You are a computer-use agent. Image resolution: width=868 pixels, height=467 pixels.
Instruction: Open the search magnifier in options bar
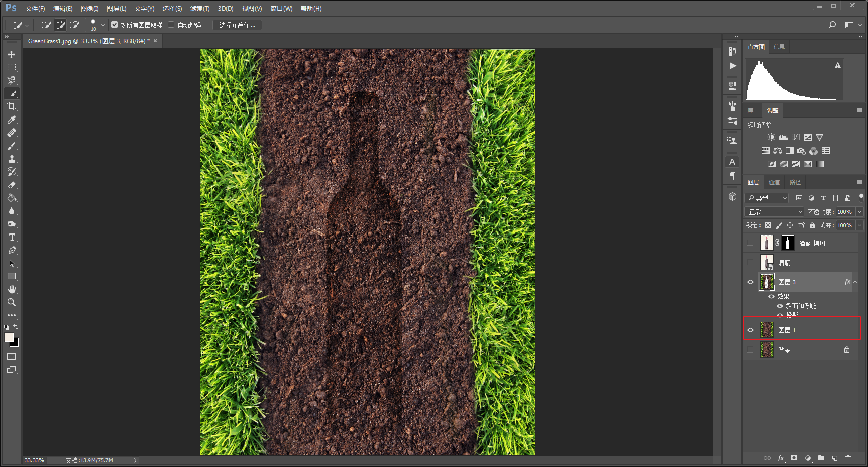pyautogui.click(x=832, y=25)
